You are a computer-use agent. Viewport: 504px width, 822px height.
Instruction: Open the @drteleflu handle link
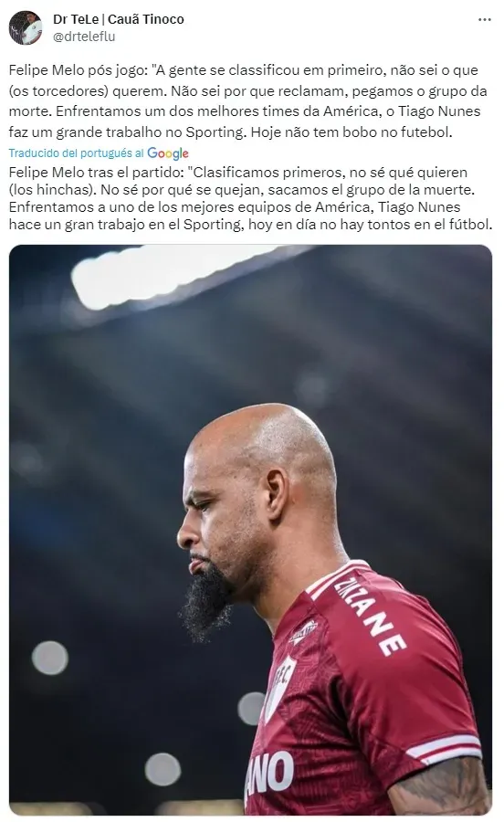[84, 37]
